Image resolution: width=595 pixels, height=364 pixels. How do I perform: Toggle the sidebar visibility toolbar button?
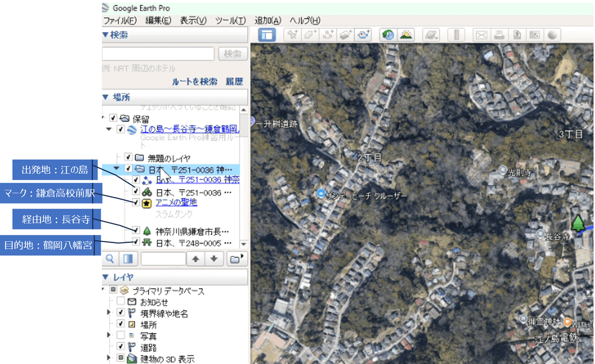[267, 35]
